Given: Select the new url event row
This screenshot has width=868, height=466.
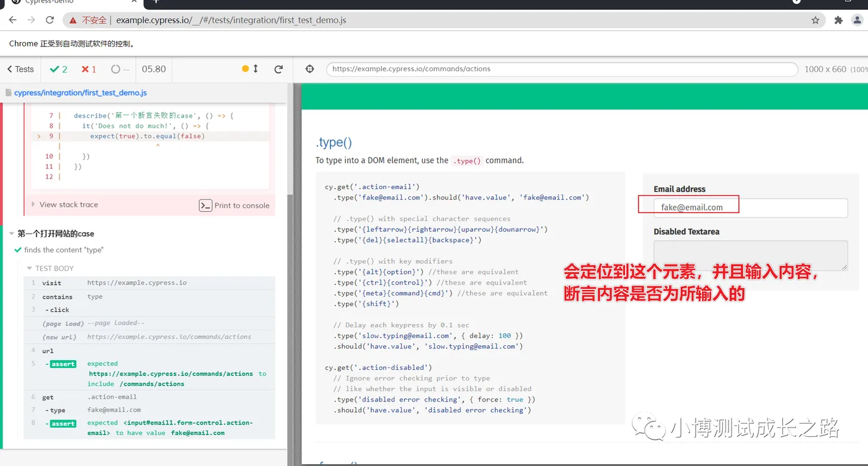Looking at the screenshot, I should click(x=149, y=336).
